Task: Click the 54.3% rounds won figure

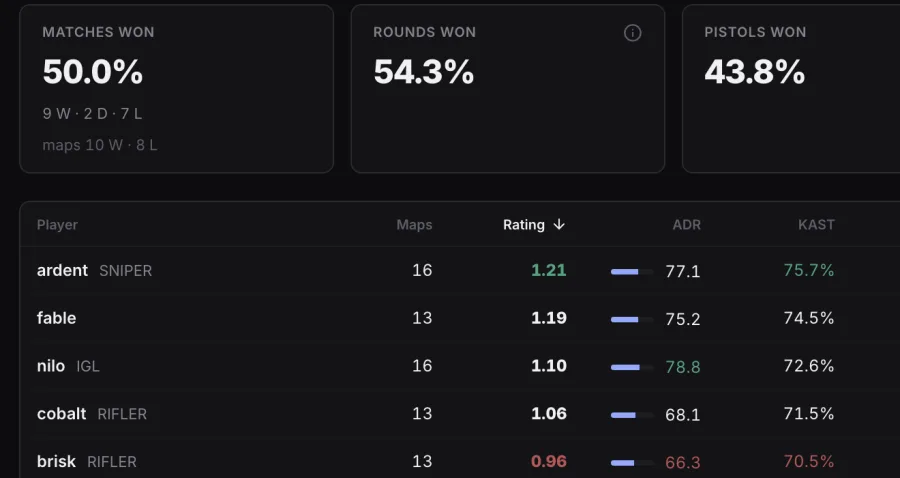Action: point(424,72)
